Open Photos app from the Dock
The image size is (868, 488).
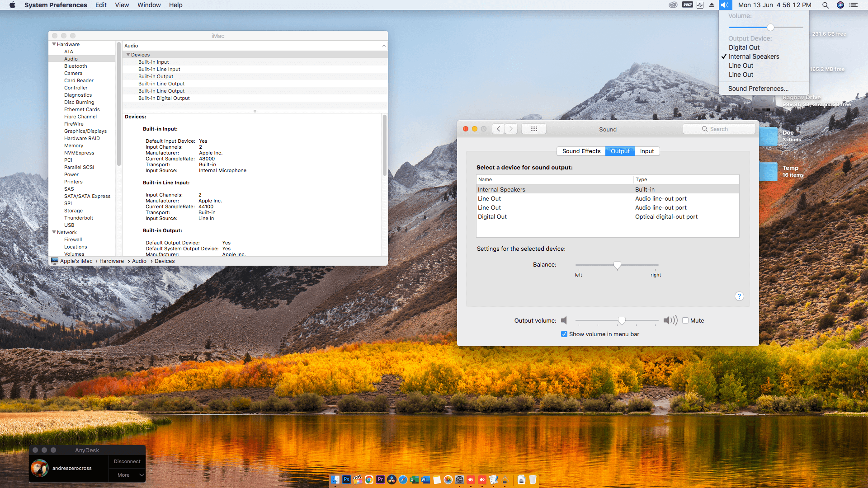[x=448, y=479]
